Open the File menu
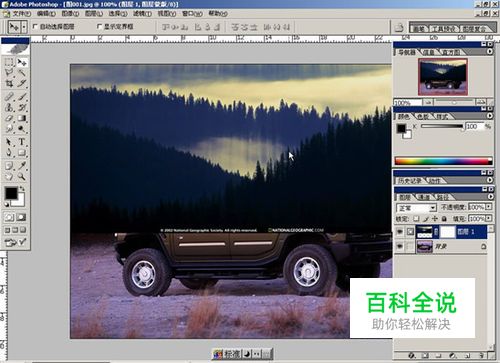 click(21, 14)
